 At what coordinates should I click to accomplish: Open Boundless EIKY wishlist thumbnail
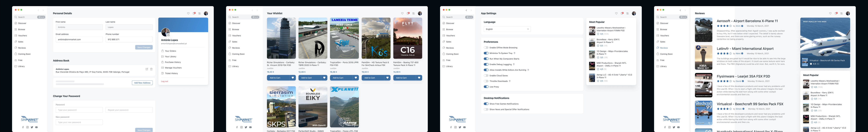[313, 107]
